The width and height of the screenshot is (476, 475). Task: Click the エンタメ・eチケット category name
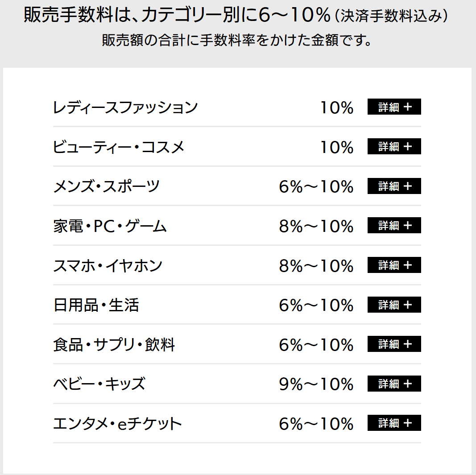click(117, 423)
